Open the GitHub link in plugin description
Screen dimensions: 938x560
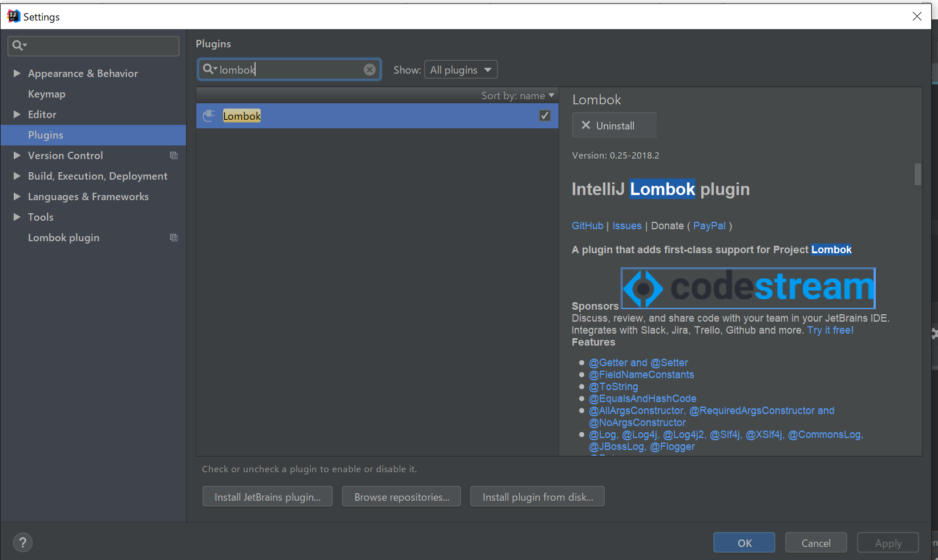tap(587, 226)
